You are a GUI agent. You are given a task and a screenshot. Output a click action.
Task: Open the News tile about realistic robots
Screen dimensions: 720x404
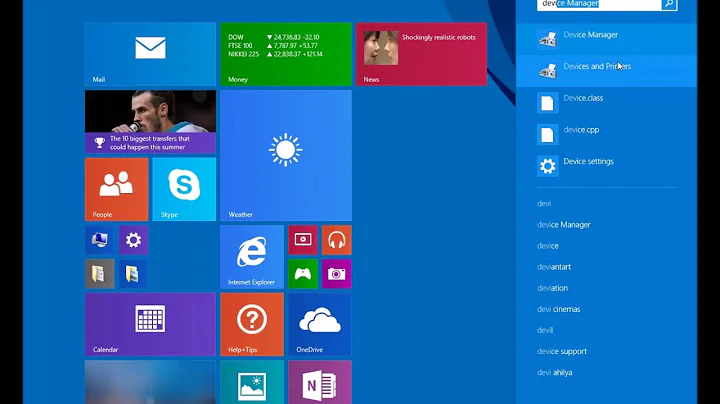(x=421, y=54)
